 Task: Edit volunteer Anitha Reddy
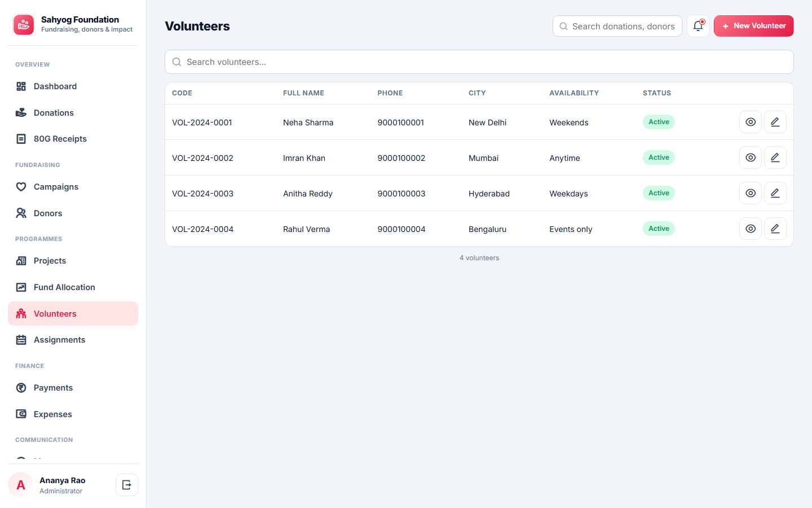click(775, 193)
